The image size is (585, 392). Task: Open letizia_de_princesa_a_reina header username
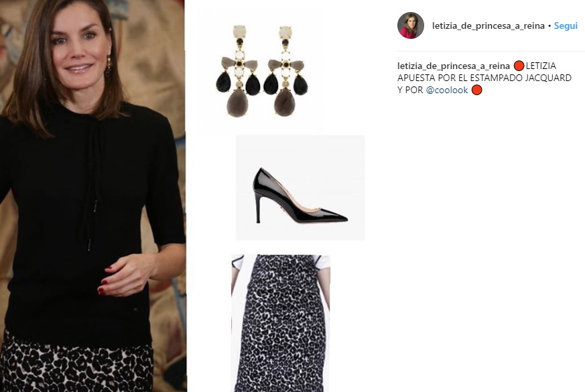489,25
